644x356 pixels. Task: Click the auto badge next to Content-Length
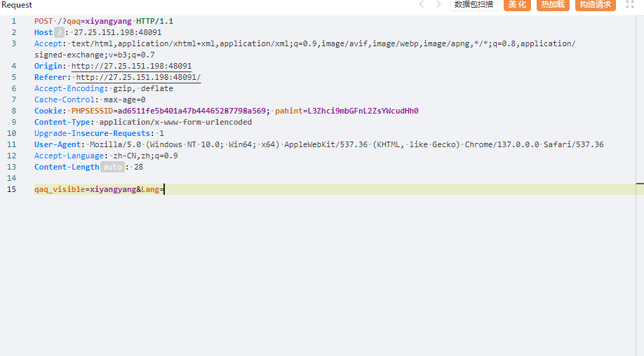click(x=112, y=167)
